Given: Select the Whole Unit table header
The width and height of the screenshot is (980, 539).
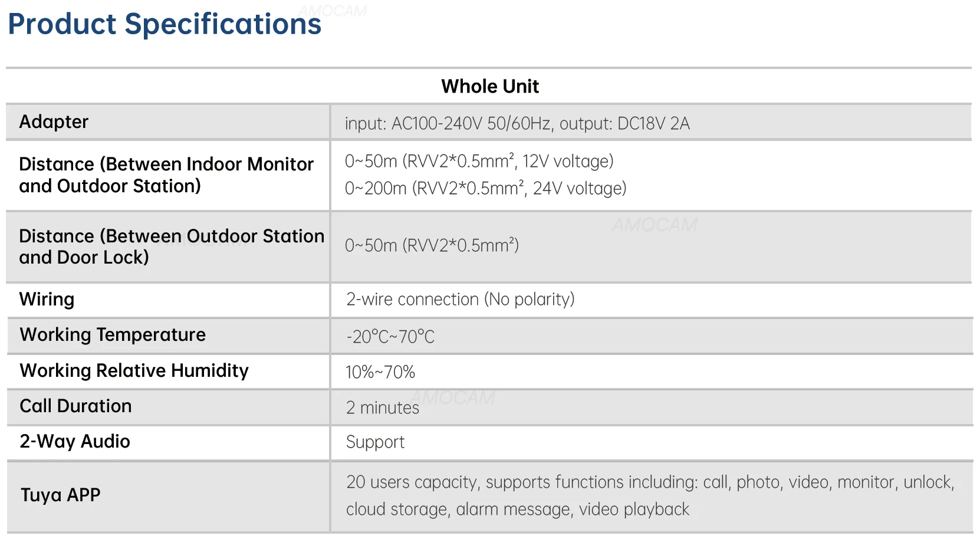Looking at the screenshot, I should 490,87.
